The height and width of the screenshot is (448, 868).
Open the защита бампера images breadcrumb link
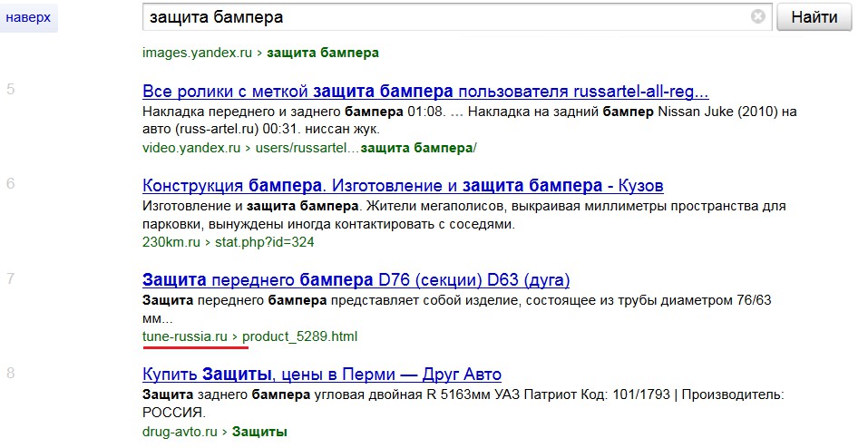pyautogui.click(x=323, y=54)
